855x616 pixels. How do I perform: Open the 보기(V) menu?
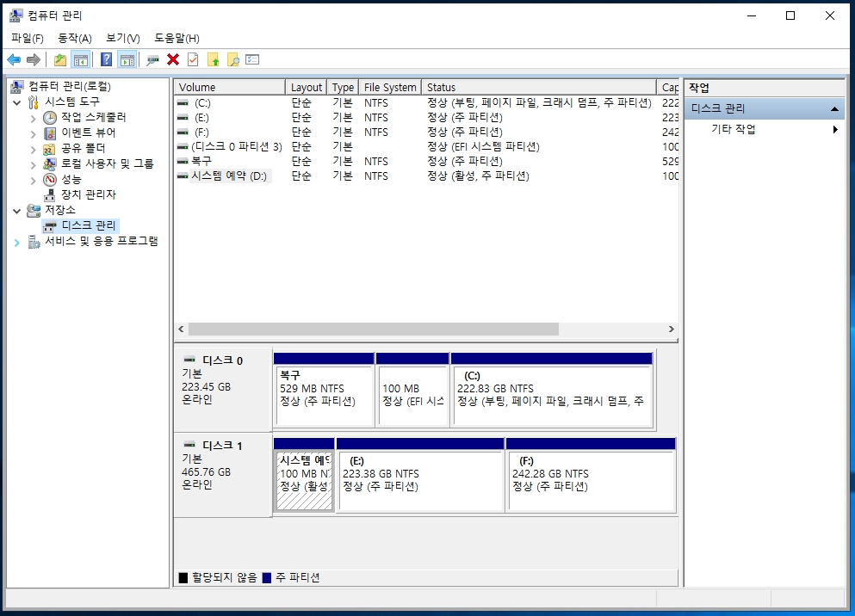point(122,38)
